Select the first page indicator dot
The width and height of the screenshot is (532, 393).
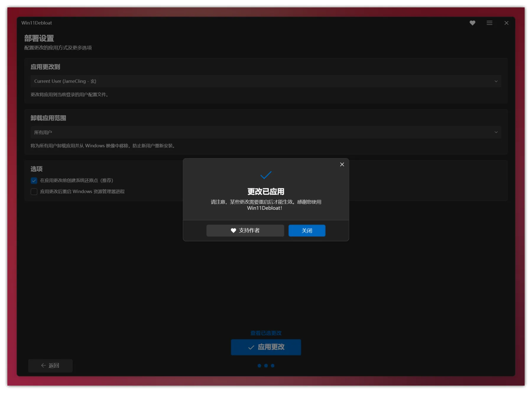(259, 366)
